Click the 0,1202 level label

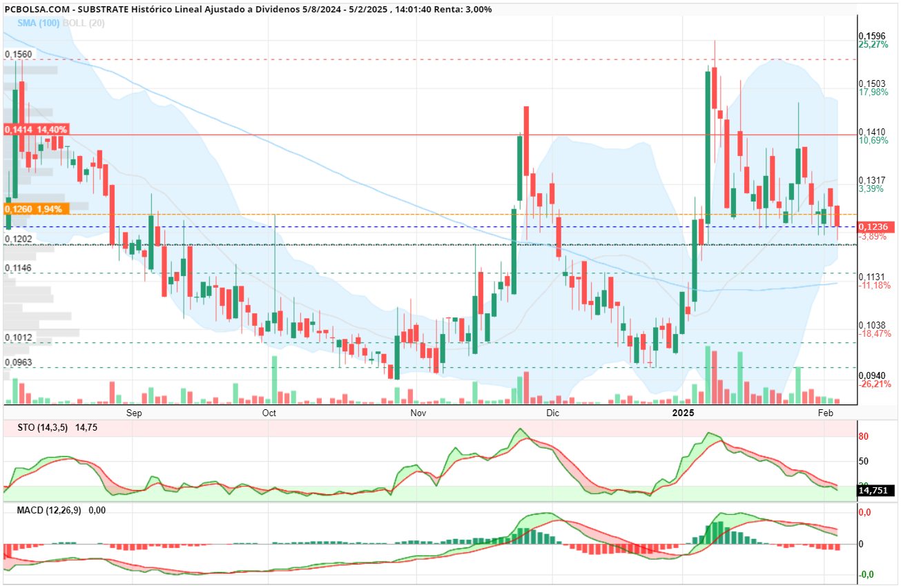point(18,239)
